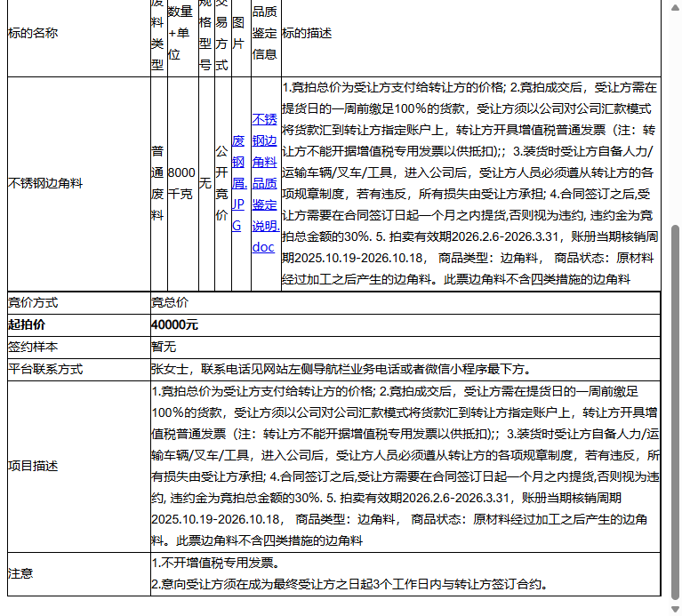This screenshot has height=616, width=682.
Task: Open 不锈钢边角料品质鉴定说明.doc link
Action: click(x=265, y=183)
